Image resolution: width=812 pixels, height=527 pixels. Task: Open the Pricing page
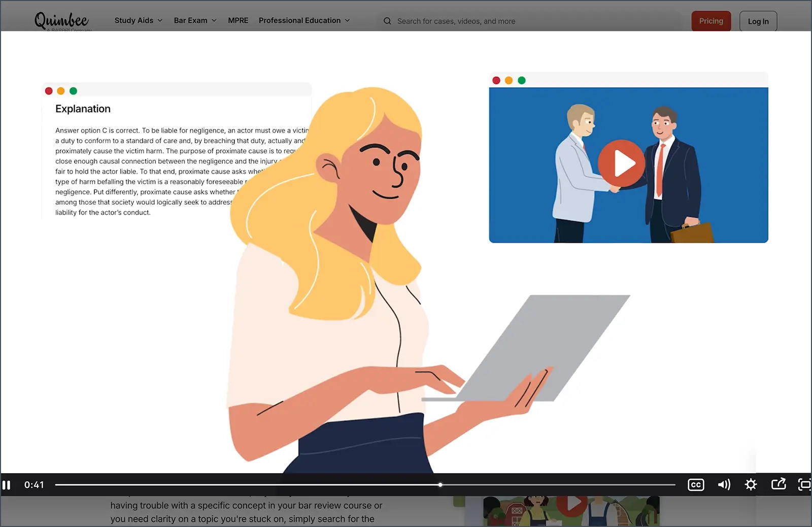point(711,21)
